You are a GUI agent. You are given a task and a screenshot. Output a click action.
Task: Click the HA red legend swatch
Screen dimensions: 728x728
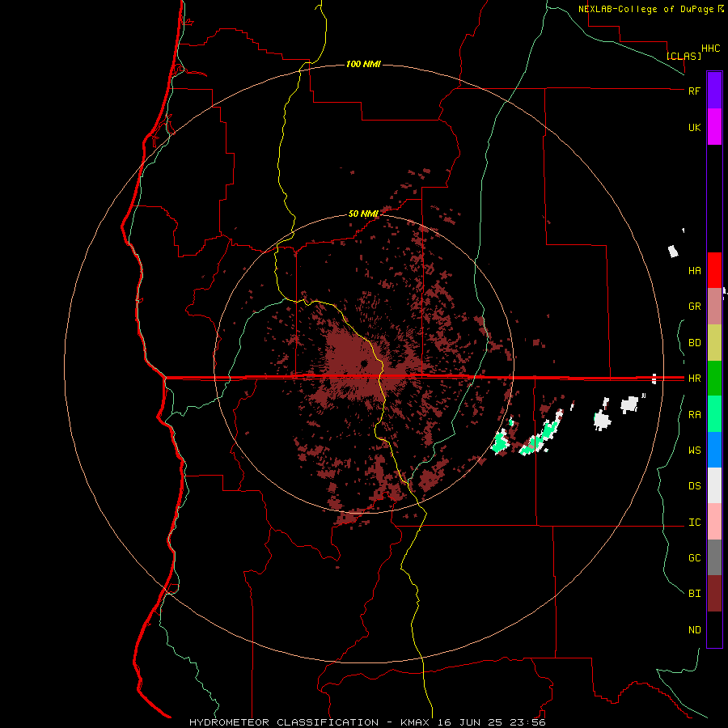[714, 270]
